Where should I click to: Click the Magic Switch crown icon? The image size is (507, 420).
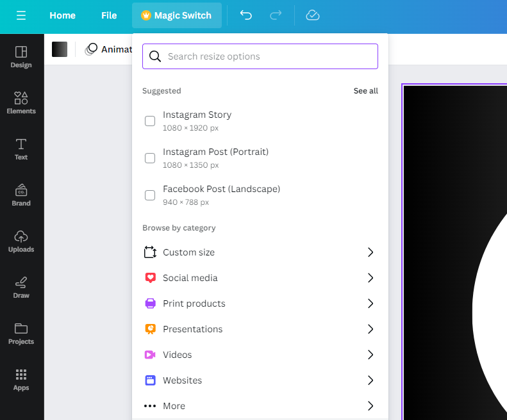(146, 15)
